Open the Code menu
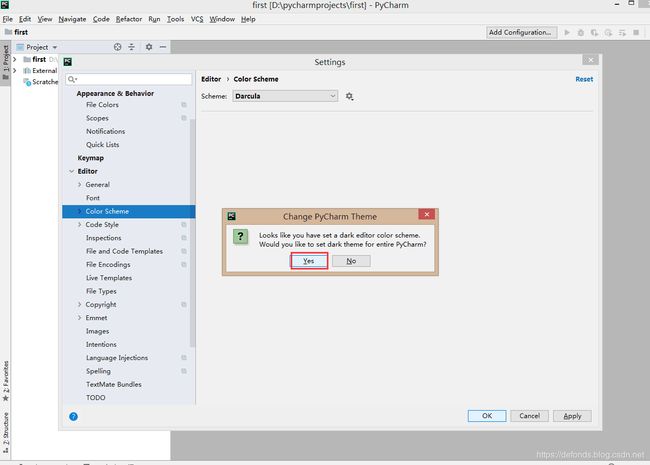The image size is (650, 465). (101, 19)
